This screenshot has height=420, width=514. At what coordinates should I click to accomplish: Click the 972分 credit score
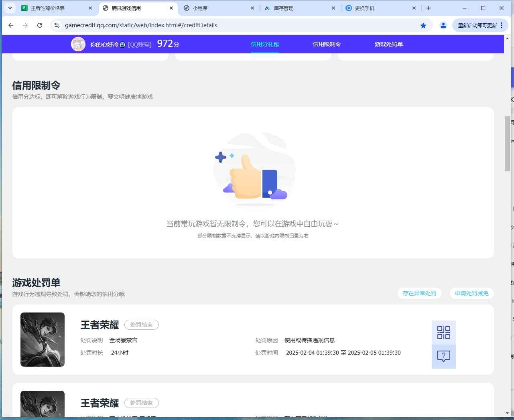point(168,44)
